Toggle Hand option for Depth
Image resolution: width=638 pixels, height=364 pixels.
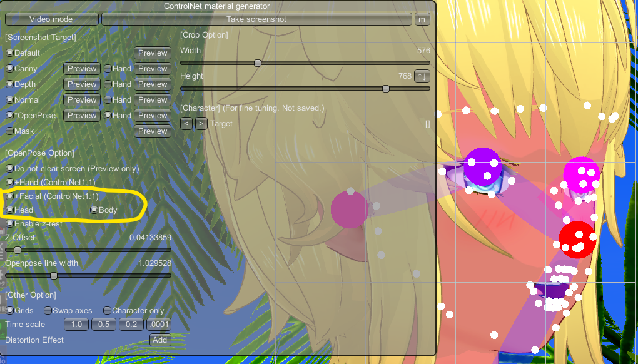point(108,84)
